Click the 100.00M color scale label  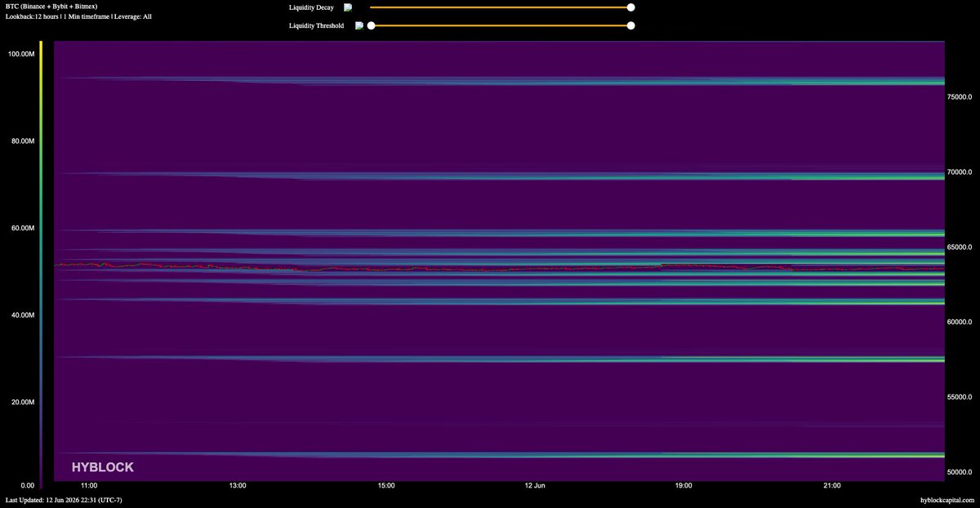coord(20,54)
